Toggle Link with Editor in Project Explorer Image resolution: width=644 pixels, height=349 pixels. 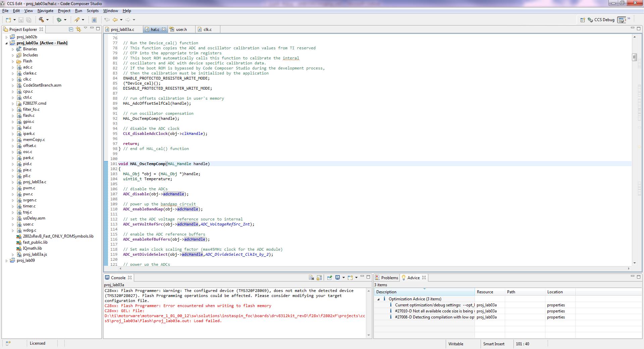pos(78,29)
